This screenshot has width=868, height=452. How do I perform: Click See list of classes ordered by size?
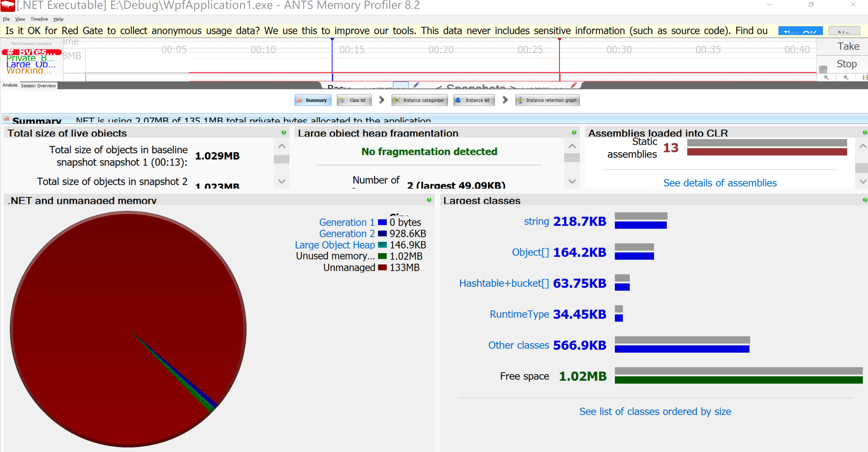(x=655, y=411)
